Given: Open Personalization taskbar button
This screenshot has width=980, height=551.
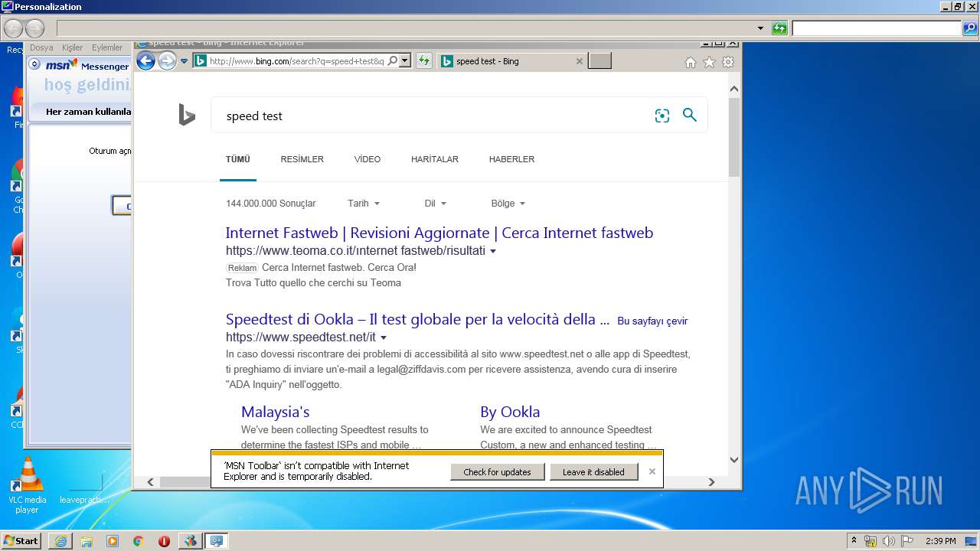Looking at the screenshot, I should click(x=217, y=541).
